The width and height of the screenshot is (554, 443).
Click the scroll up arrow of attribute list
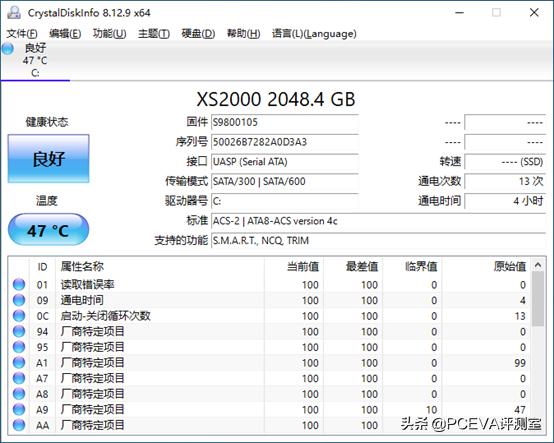tap(538, 265)
